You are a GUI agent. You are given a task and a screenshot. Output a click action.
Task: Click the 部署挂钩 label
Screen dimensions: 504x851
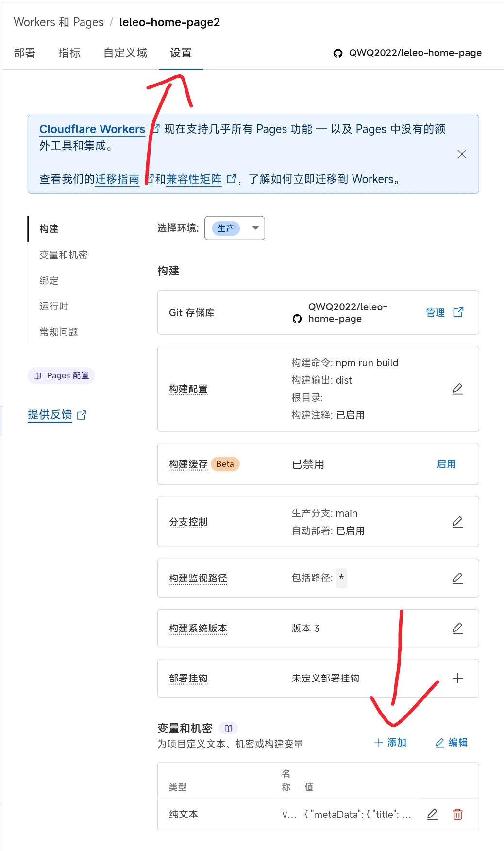click(188, 679)
